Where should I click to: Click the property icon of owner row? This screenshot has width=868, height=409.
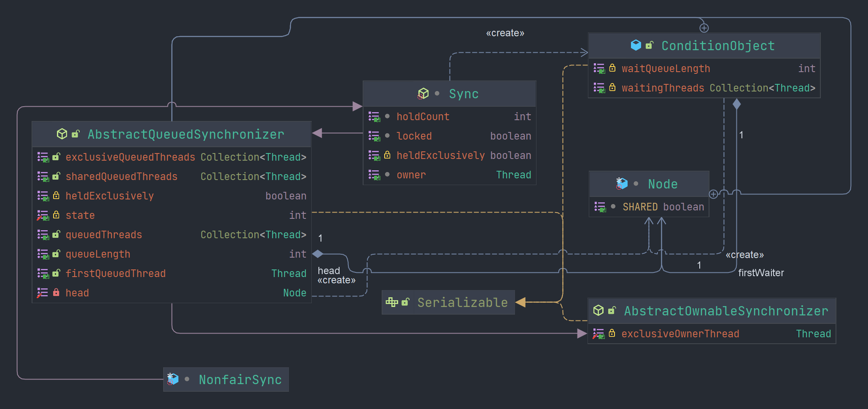(374, 175)
